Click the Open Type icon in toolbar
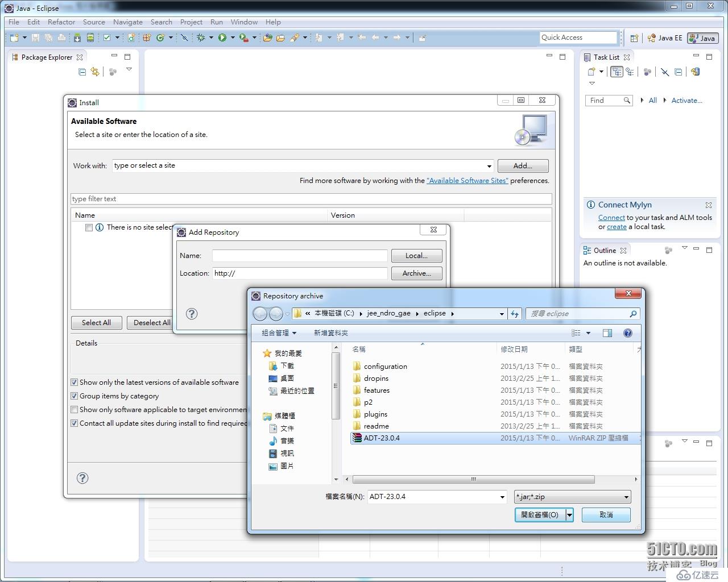Viewport: 728px width, 582px height. pyautogui.click(x=267, y=38)
